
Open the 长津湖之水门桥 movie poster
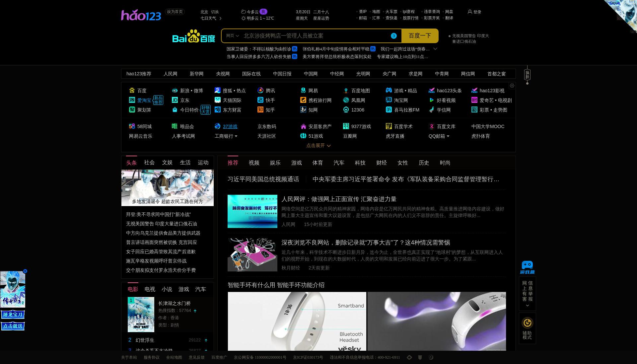[141, 315]
